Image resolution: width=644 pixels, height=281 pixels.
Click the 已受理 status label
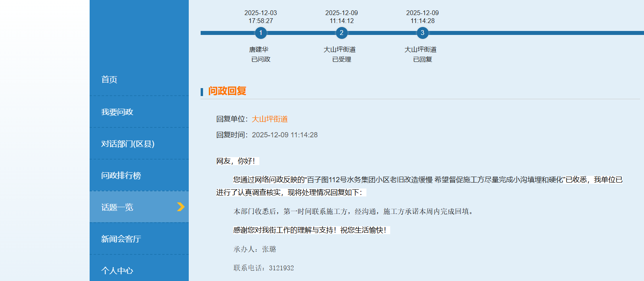[x=341, y=60]
